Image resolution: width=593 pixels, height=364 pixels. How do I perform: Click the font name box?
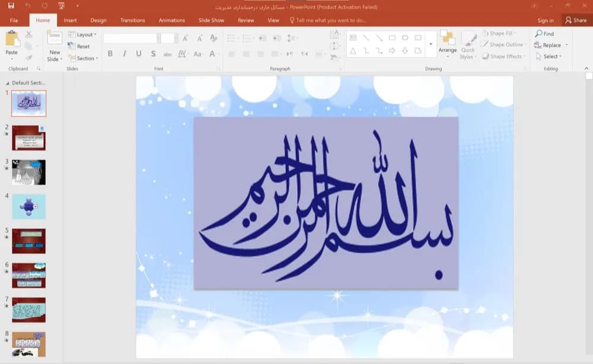point(130,38)
